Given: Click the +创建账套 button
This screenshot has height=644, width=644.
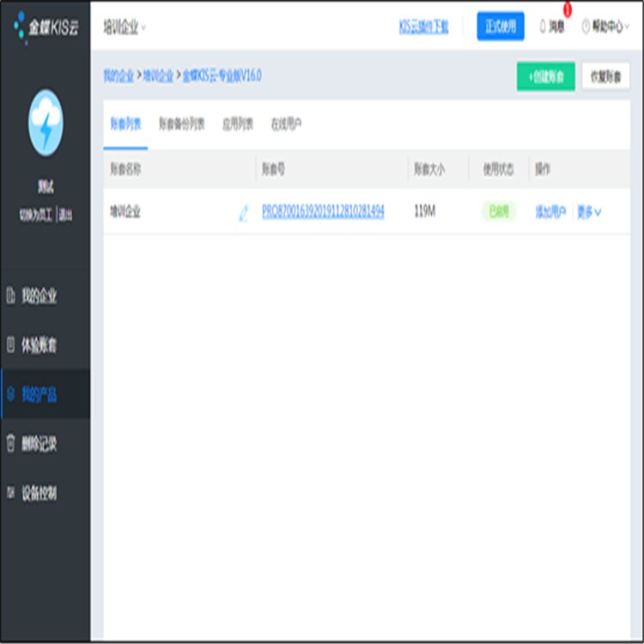Looking at the screenshot, I should point(545,76).
